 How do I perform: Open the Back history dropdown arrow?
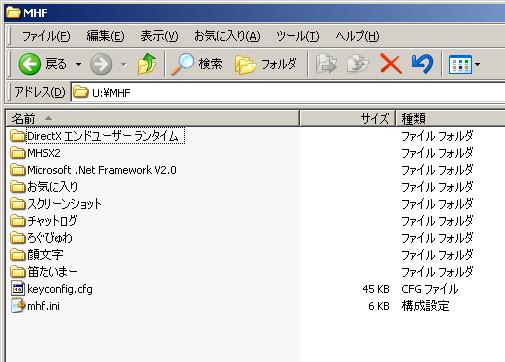pyautogui.click(x=78, y=64)
